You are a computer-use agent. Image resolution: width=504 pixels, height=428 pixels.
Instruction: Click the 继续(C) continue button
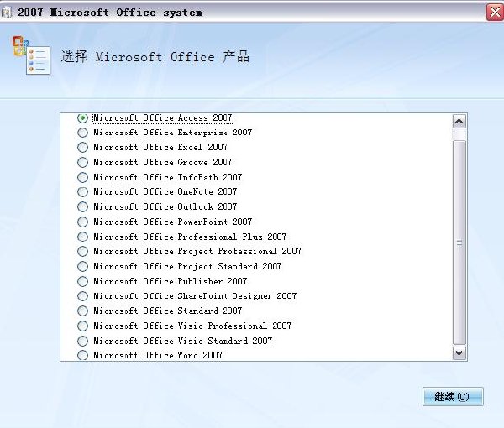[x=453, y=397]
